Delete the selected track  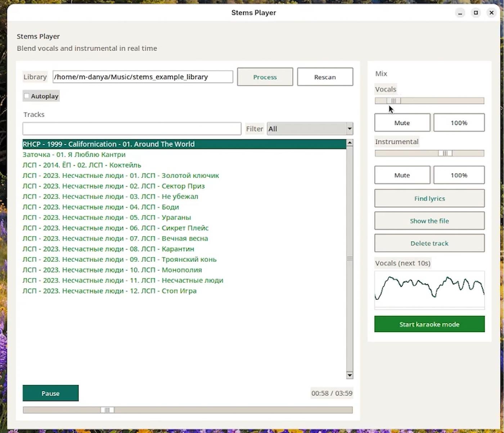click(x=429, y=243)
